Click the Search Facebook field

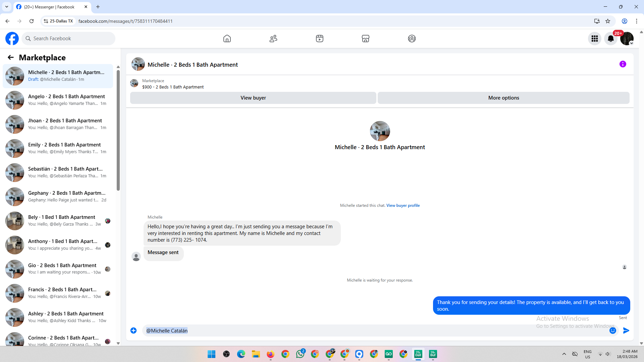coord(68,39)
